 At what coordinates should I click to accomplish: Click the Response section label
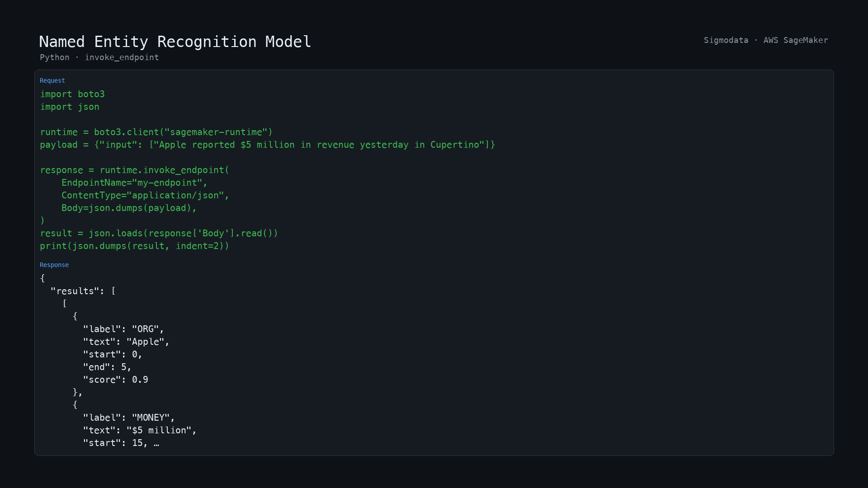pyautogui.click(x=54, y=265)
